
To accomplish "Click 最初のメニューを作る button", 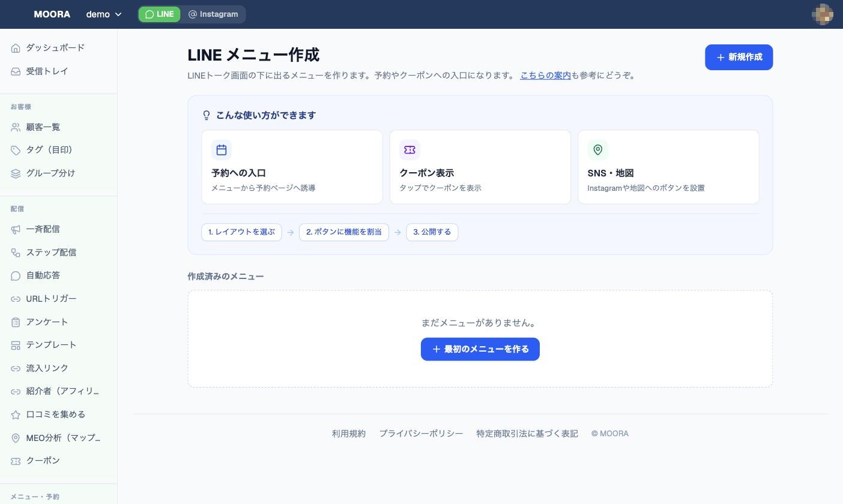I will point(480,349).
